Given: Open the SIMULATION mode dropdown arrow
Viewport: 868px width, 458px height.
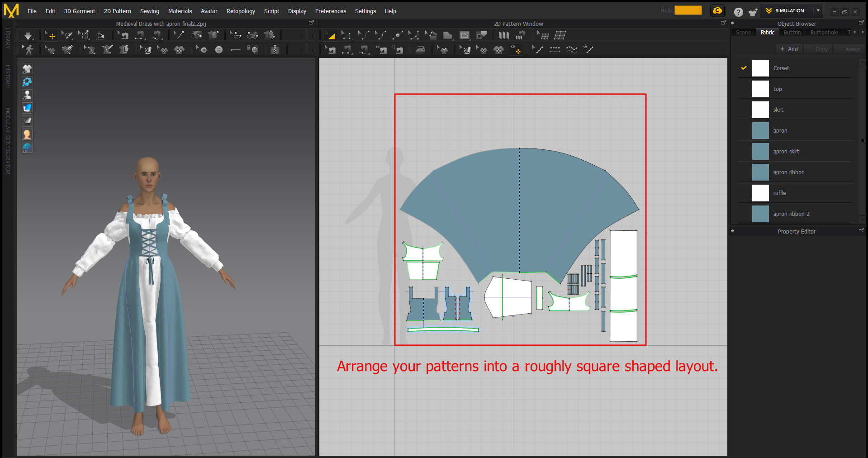Looking at the screenshot, I should 818,11.
